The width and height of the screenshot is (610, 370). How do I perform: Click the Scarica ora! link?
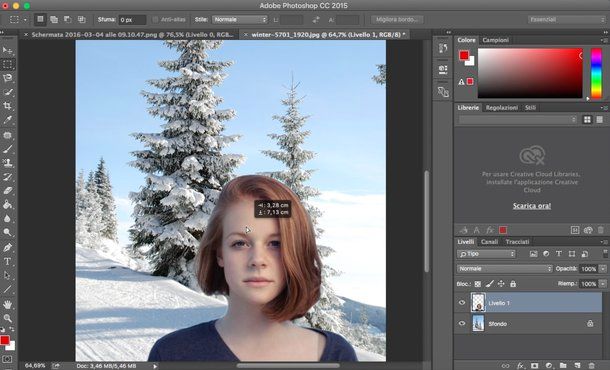pos(531,206)
